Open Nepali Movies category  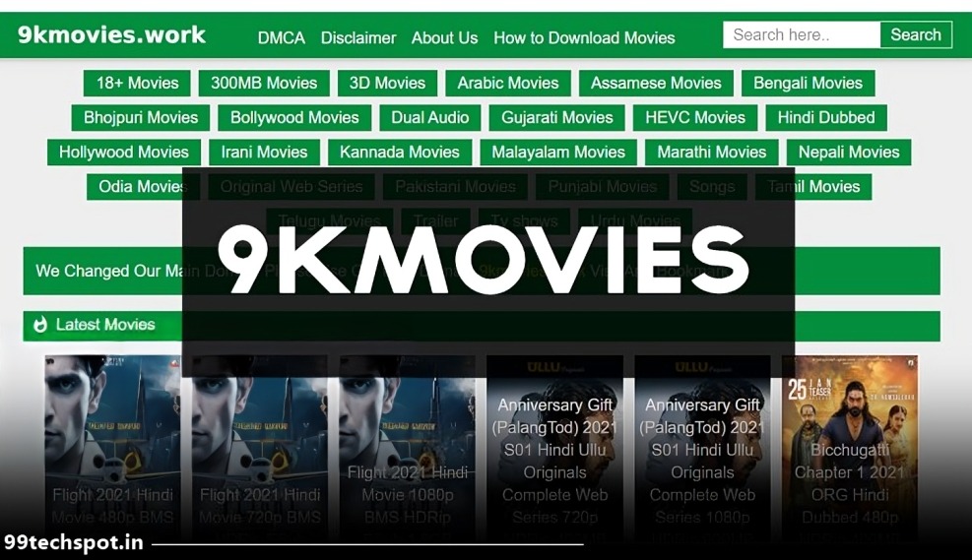pos(849,153)
